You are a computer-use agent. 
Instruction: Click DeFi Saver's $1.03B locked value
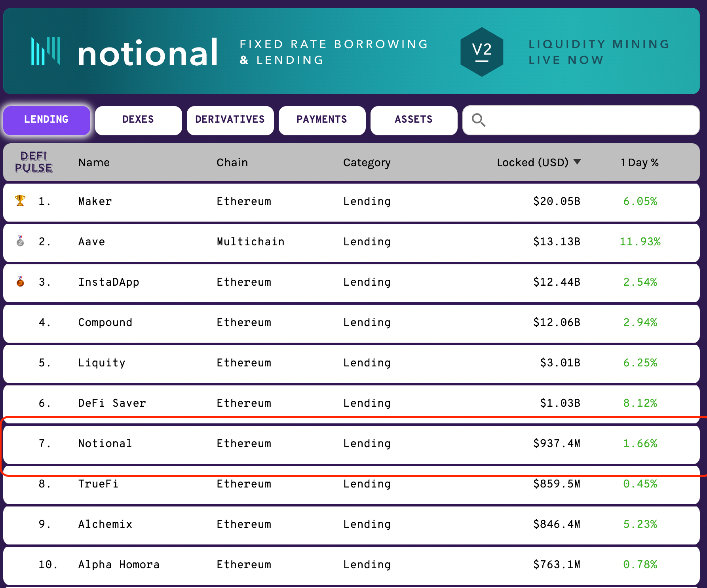(x=560, y=403)
